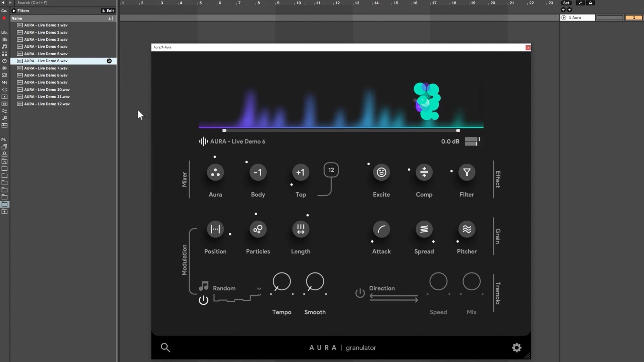Click the Smooth knob
The width and height of the screenshot is (644, 362).
(315, 282)
